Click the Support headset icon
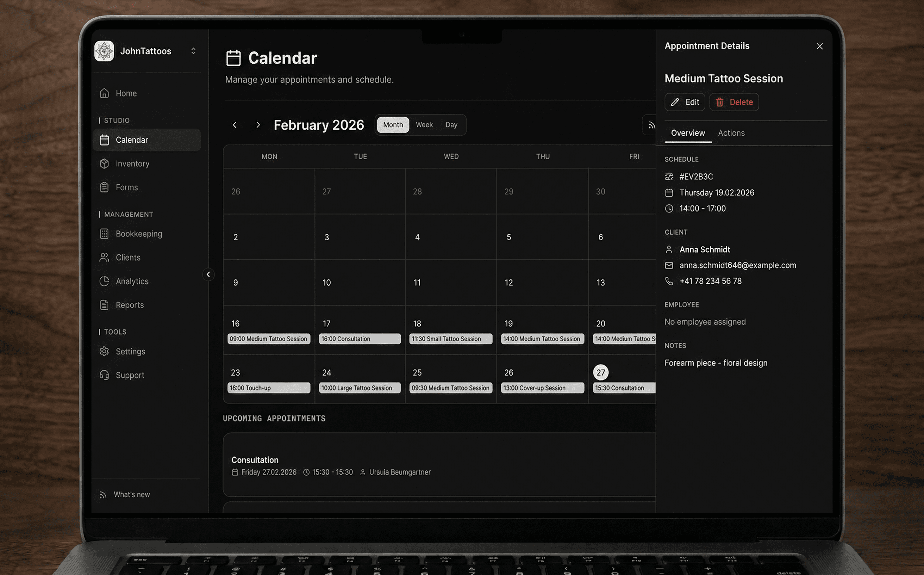Image resolution: width=924 pixels, height=575 pixels. pos(104,375)
